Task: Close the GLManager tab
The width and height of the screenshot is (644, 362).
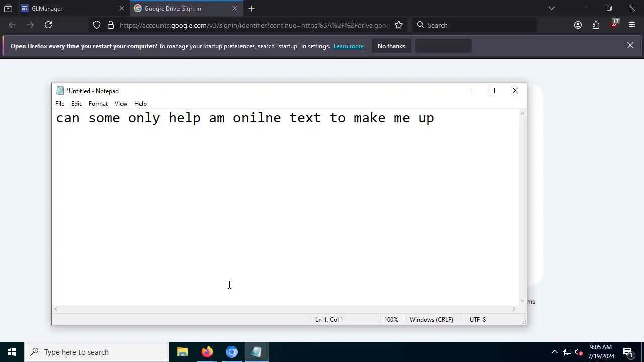Action: point(121,8)
